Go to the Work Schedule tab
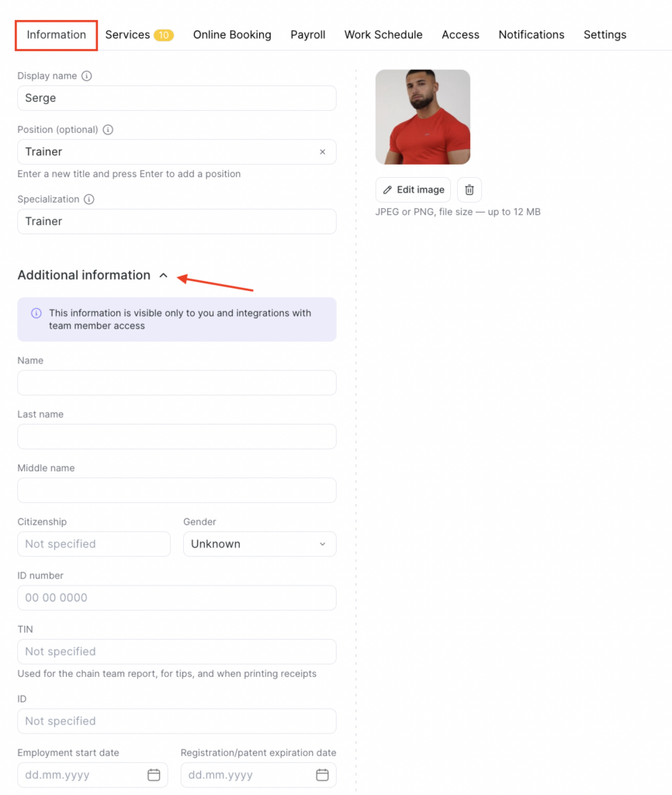This screenshot has height=795, width=672. tap(383, 35)
